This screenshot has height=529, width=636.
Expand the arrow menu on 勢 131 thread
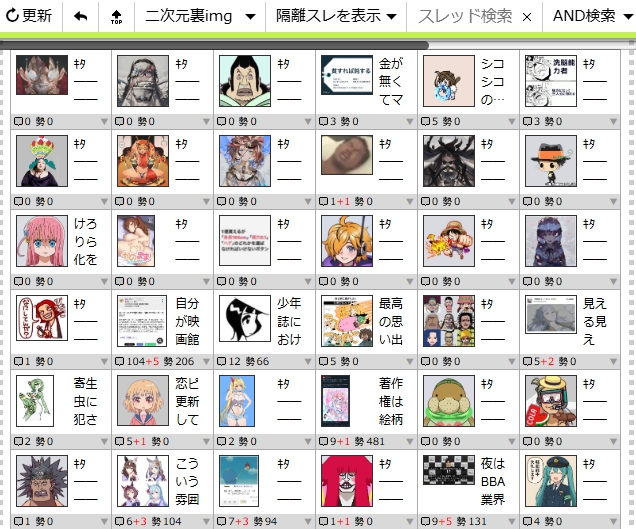512,521
